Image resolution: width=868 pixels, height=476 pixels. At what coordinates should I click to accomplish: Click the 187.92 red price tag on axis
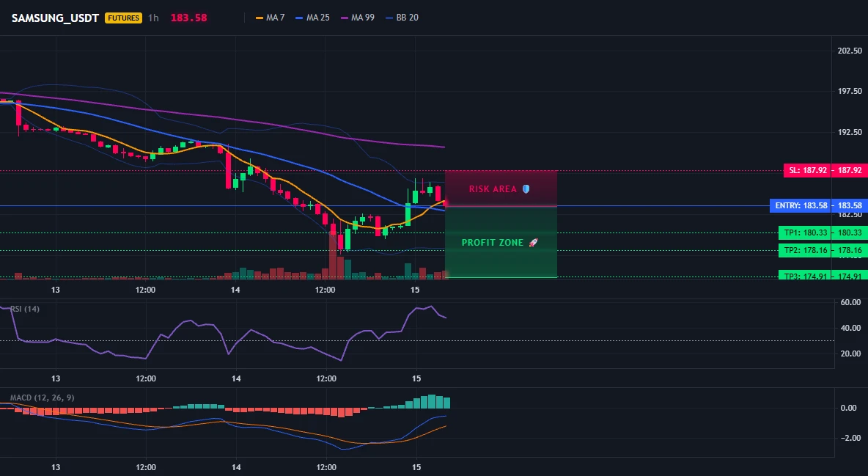pos(850,170)
